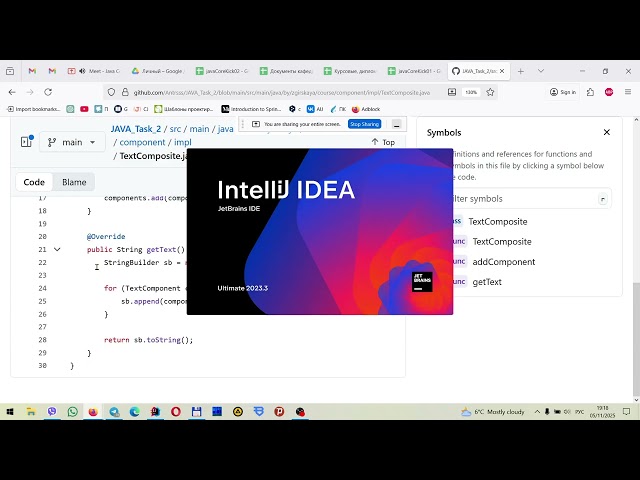The height and width of the screenshot is (480, 640).
Task: Click Stop Sharing in screen share bar
Action: tap(364, 124)
